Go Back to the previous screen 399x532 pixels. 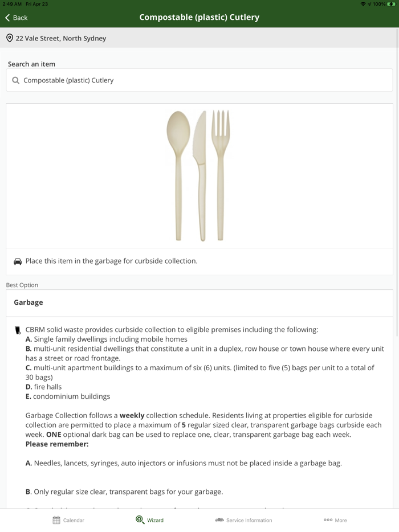tap(17, 18)
